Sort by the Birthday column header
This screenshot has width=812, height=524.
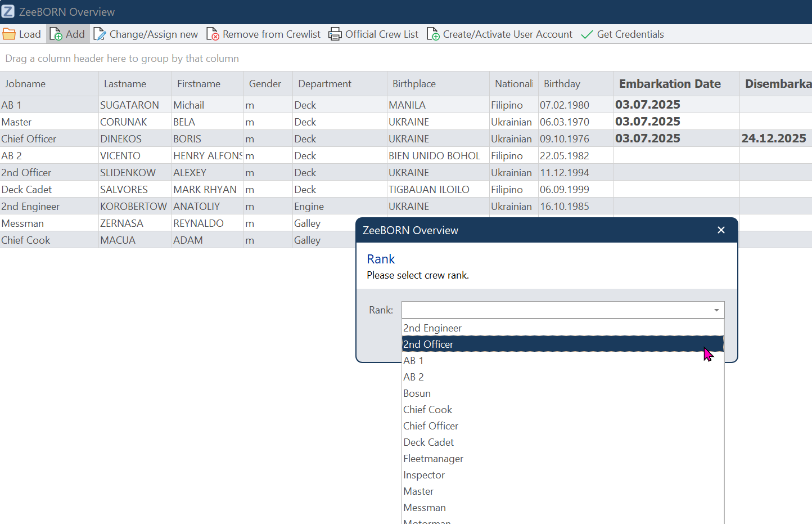(576, 84)
